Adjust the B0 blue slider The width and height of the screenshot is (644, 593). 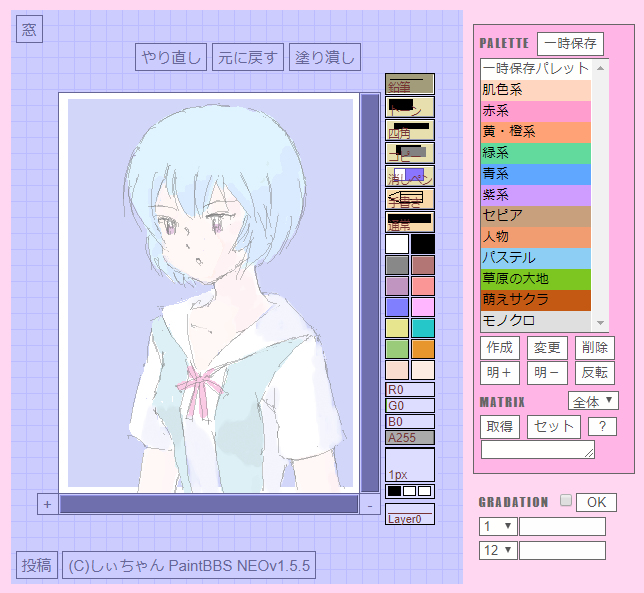pos(409,421)
